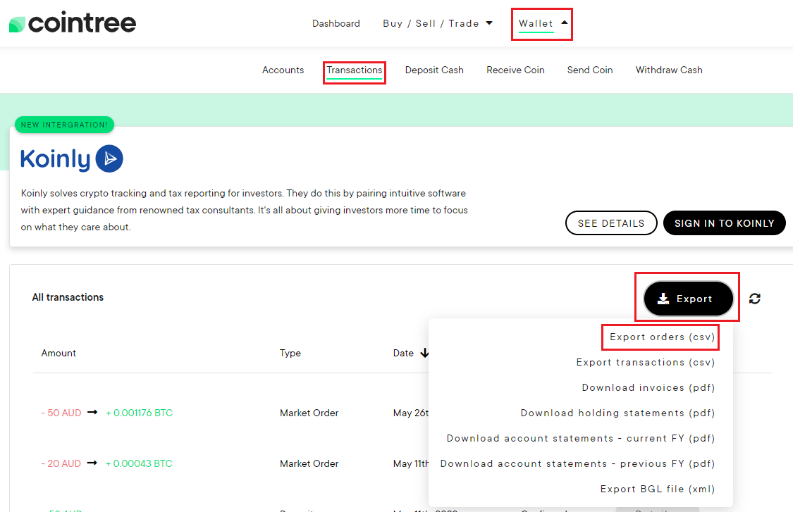Viewport: 812px width, 512px height.
Task: Select Download invoices (pdf)
Action: tap(648, 387)
